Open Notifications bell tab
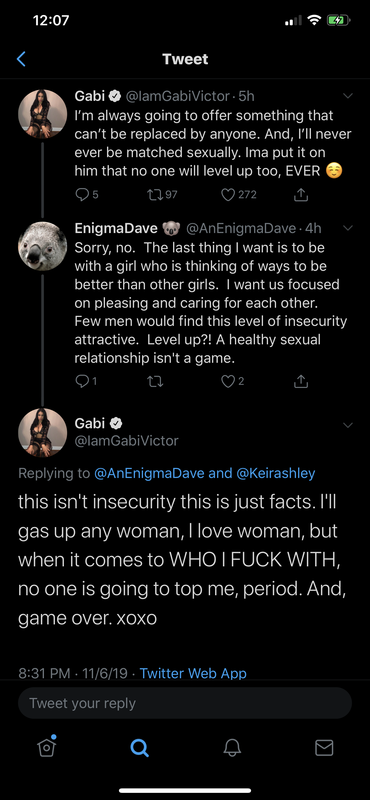The width and height of the screenshot is (370, 800). [232, 747]
